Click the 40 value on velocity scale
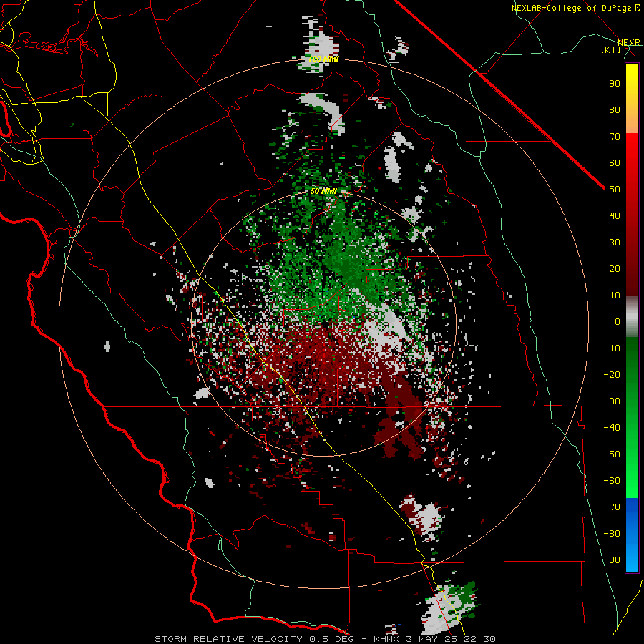644x644 pixels. point(615,215)
